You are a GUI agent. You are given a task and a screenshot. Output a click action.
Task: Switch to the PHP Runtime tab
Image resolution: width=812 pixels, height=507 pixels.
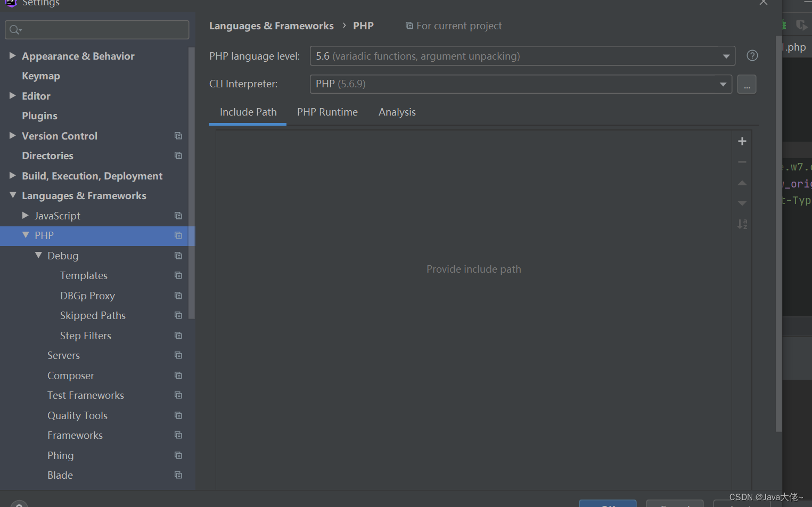point(327,112)
